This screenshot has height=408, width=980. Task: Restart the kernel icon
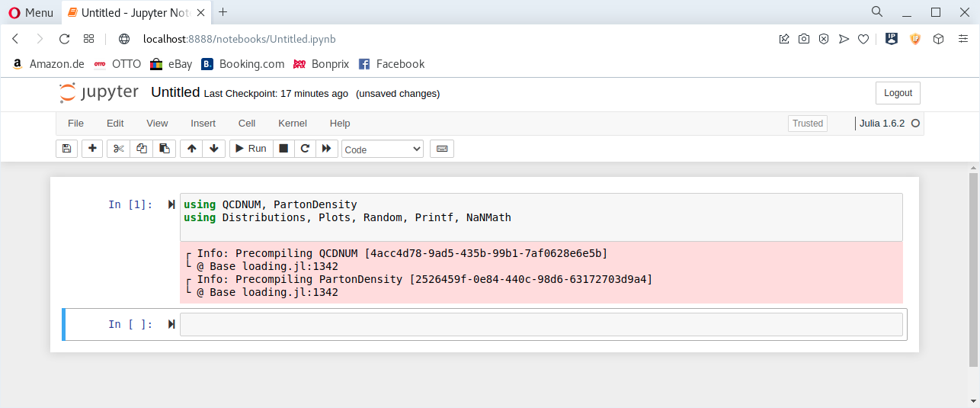[305, 149]
